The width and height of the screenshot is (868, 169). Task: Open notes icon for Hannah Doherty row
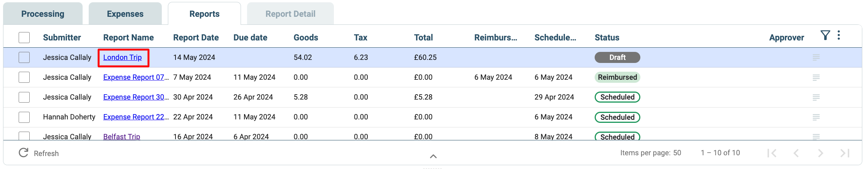pos(816,117)
